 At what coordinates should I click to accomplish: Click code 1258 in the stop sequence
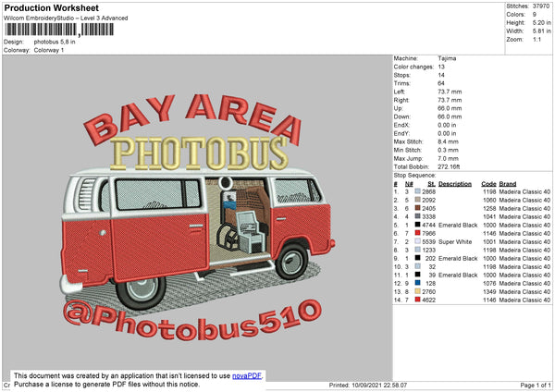coord(490,208)
